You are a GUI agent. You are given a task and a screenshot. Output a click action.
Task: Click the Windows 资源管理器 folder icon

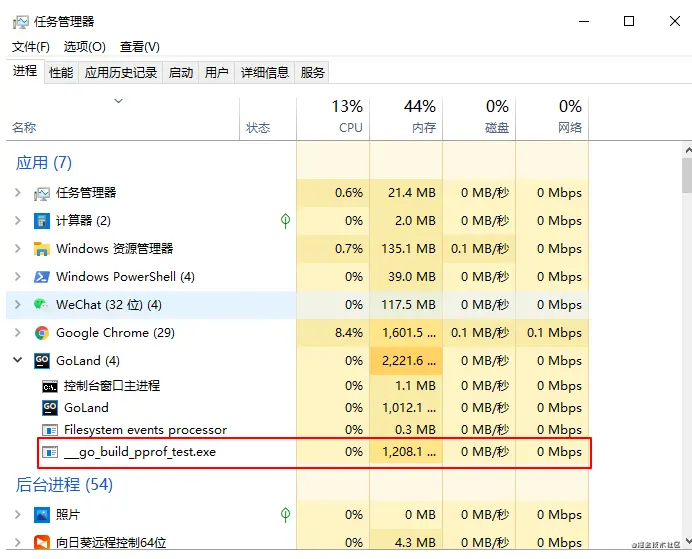tap(42, 249)
